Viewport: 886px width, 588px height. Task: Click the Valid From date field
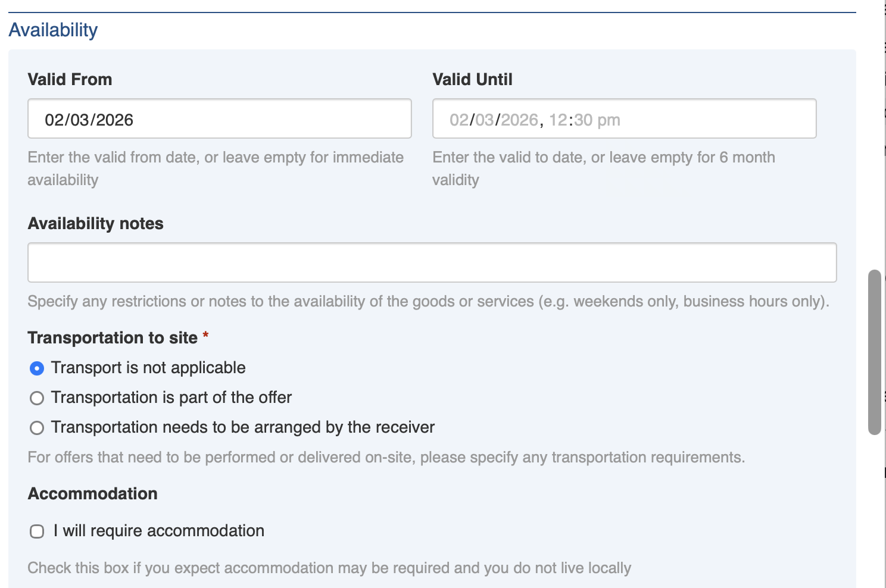[219, 119]
